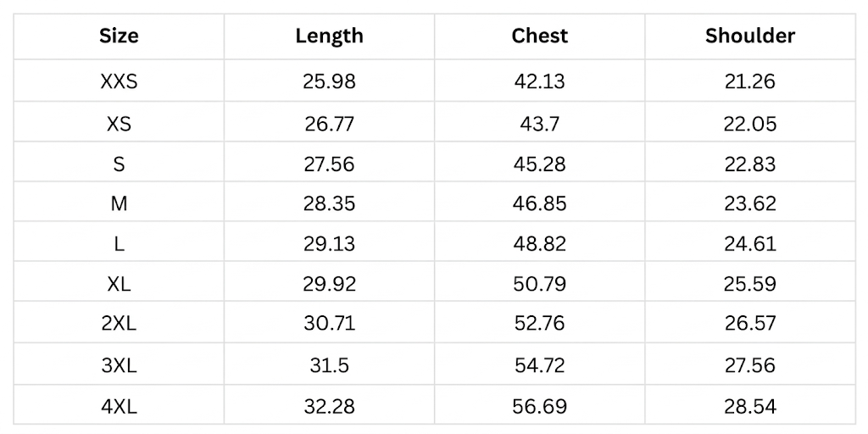This screenshot has height=434, width=868.
Task: Select the M size row label
Action: 119,203
